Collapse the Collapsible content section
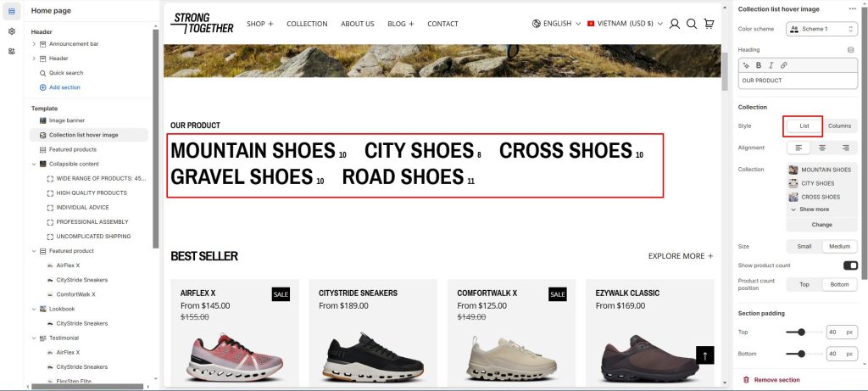This screenshot has height=391, width=868. coord(34,164)
